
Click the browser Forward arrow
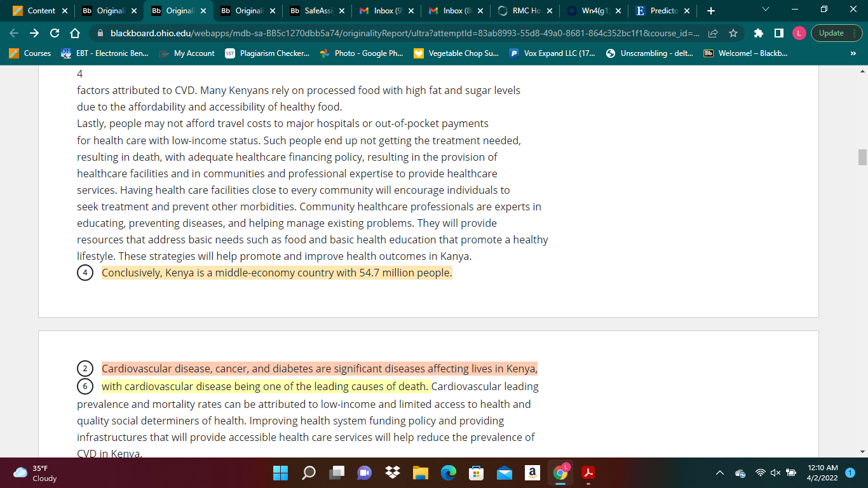tap(34, 33)
